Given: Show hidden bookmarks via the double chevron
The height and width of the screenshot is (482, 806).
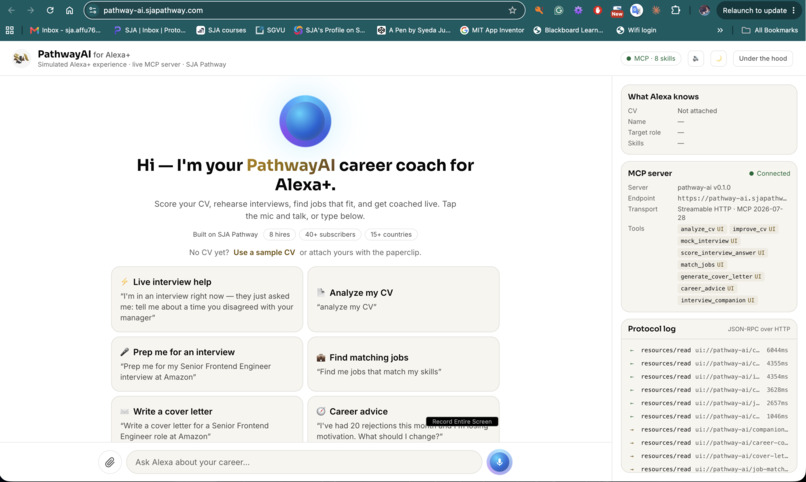Looking at the screenshot, I should pyautogui.click(x=720, y=30).
